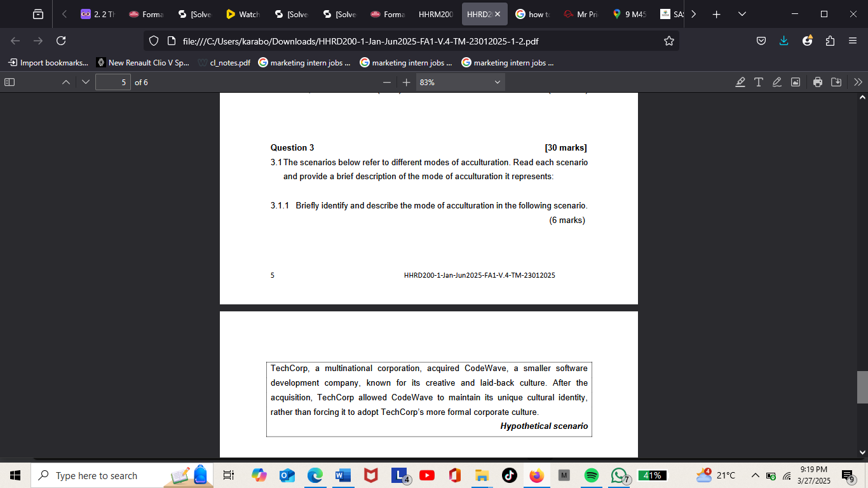Zoom out of the PDF document
The height and width of the screenshot is (488, 868).
pos(387,82)
